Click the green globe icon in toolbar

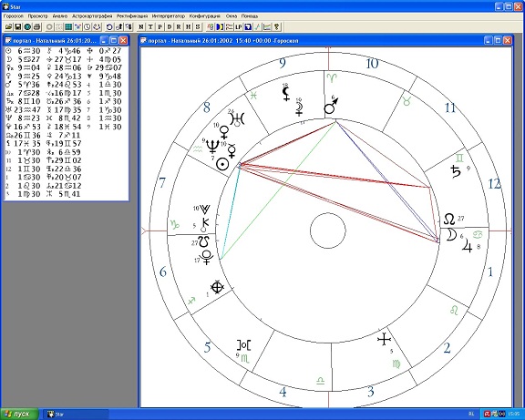[27, 26]
